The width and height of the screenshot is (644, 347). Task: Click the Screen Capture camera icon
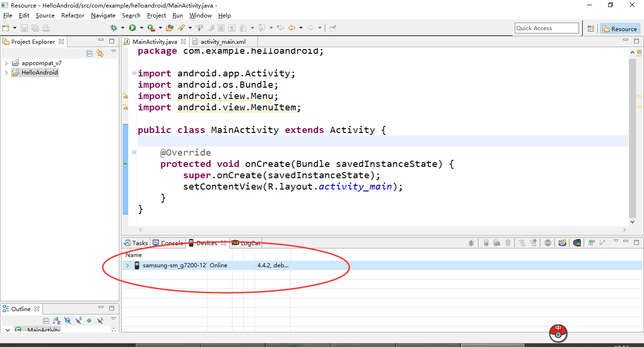[562, 243]
